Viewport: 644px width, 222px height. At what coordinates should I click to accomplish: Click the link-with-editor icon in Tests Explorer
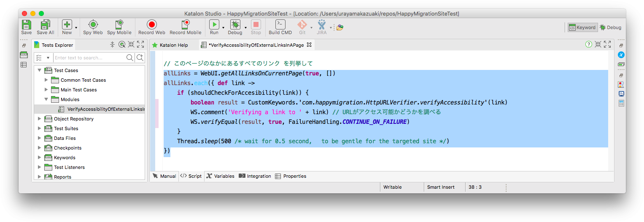122,45
